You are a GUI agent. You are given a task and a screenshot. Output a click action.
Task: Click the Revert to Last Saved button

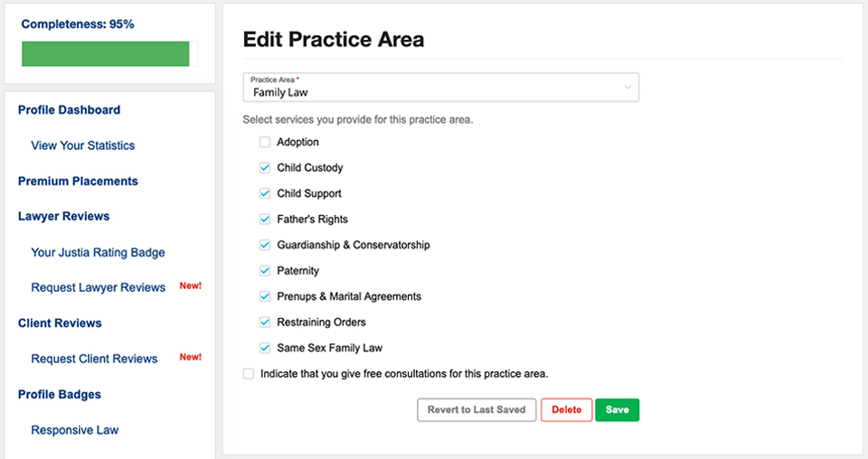(x=476, y=410)
